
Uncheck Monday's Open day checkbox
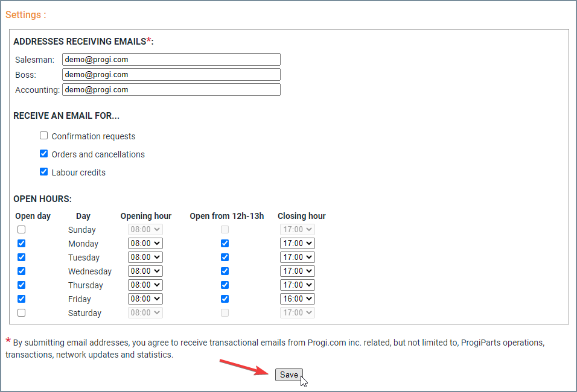click(21, 243)
